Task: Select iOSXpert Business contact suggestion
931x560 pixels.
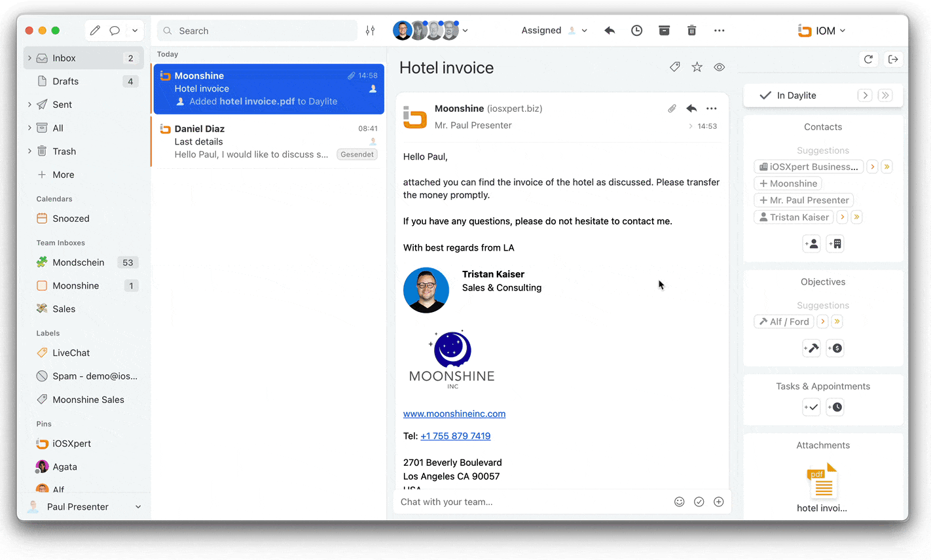Action: coord(809,167)
